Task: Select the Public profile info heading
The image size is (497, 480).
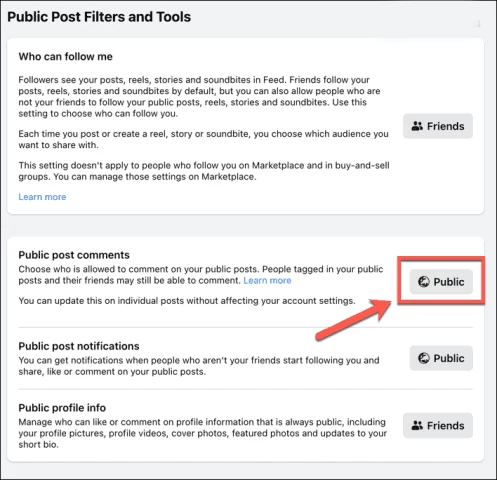Action: pos(62,408)
